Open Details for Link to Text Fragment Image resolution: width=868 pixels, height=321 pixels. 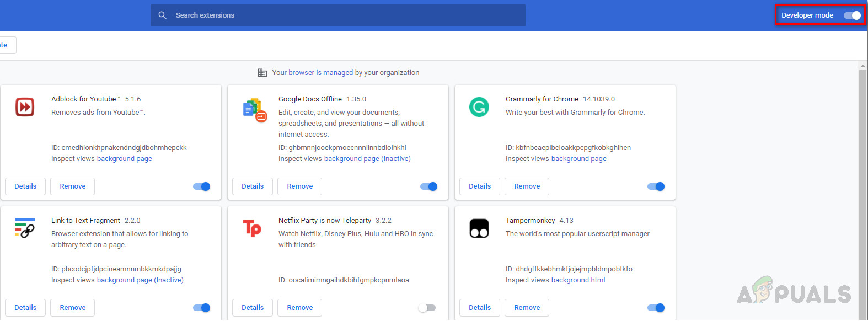tap(25, 308)
